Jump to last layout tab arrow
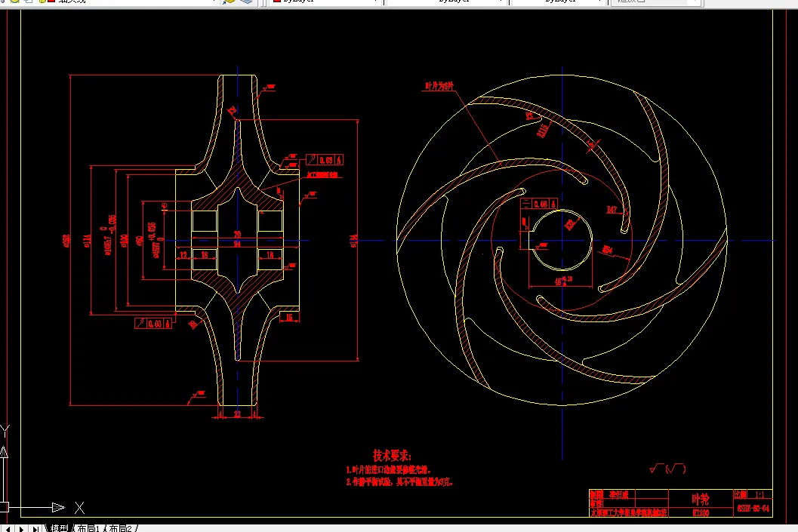This screenshot has width=798, height=532. click(x=35, y=529)
